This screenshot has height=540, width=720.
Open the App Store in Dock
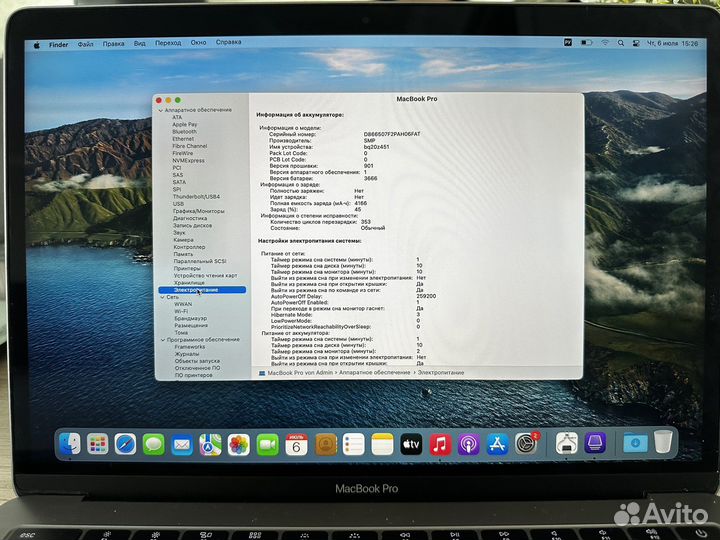497,444
